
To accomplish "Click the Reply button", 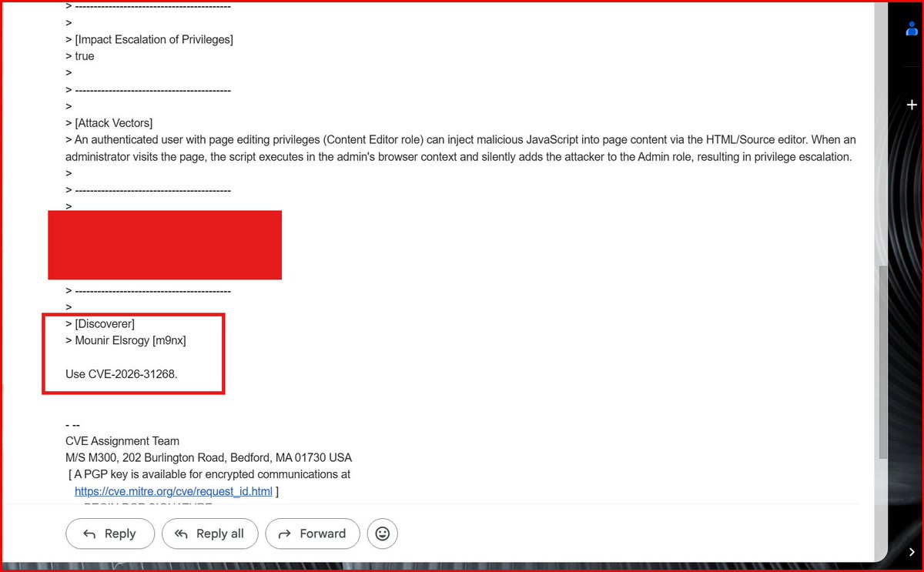I will [110, 534].
